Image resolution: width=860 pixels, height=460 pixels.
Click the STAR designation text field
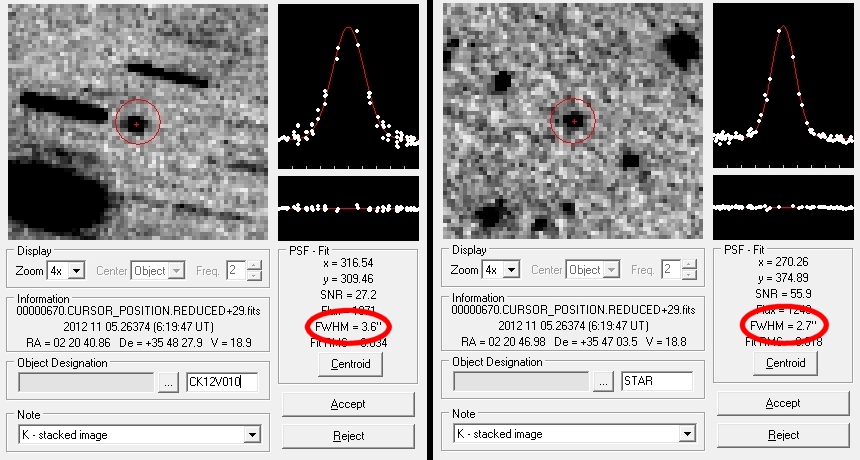click(656, 381)
